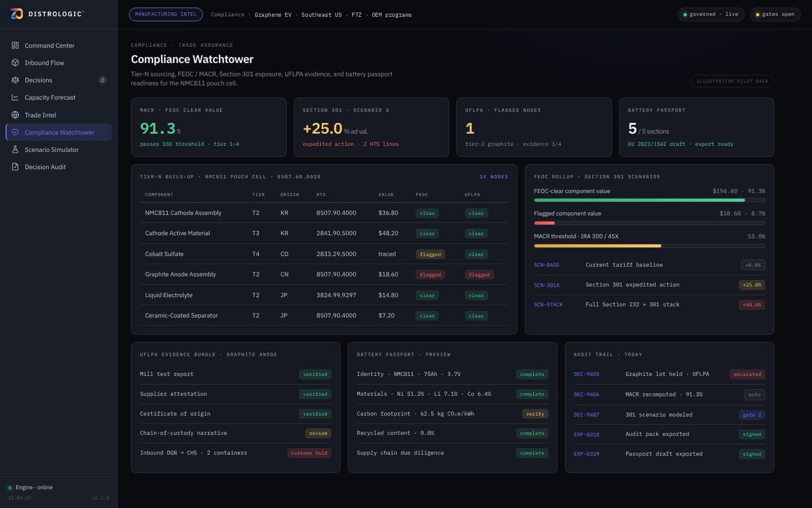Click the gates open status pill

tap(775, 14)
